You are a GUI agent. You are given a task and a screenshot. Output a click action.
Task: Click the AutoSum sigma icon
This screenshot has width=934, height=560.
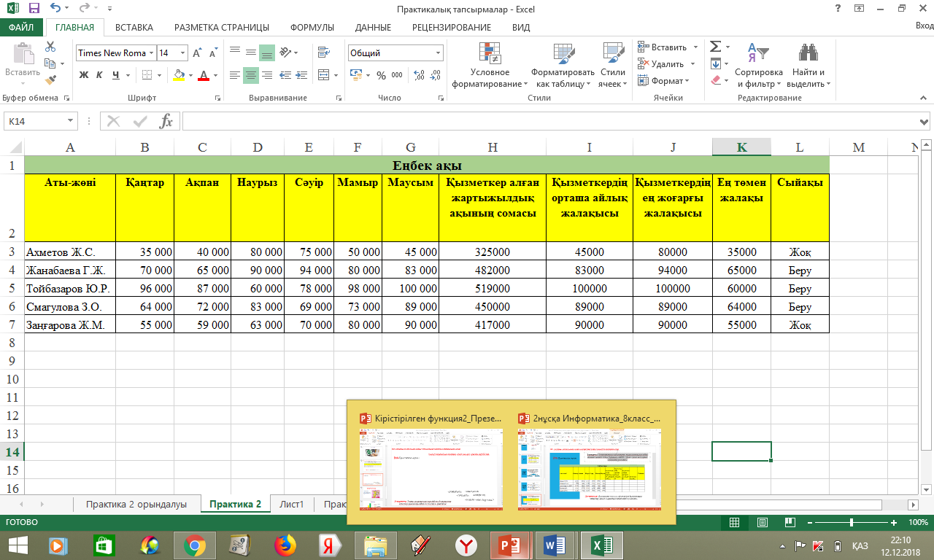pyautogui.click(x=716, y=47)
